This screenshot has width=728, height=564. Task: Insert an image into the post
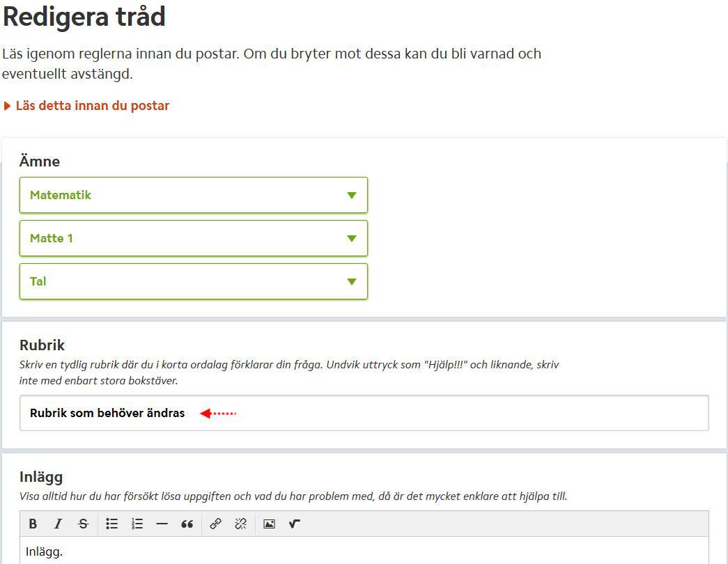pos(269,524)
